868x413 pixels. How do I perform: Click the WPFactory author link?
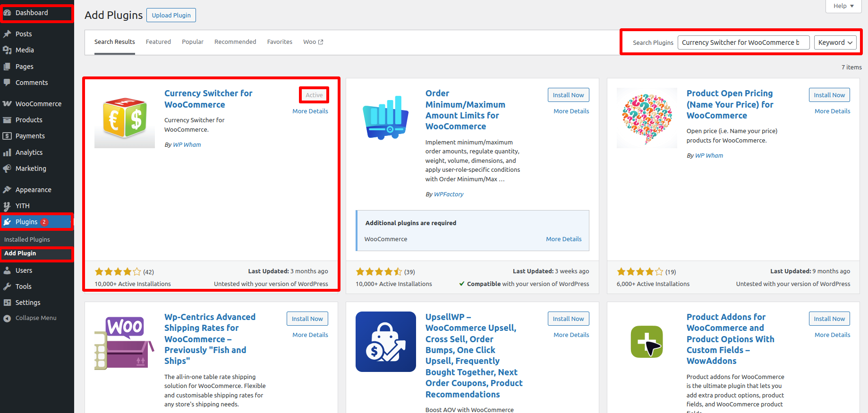click(449, 194)
